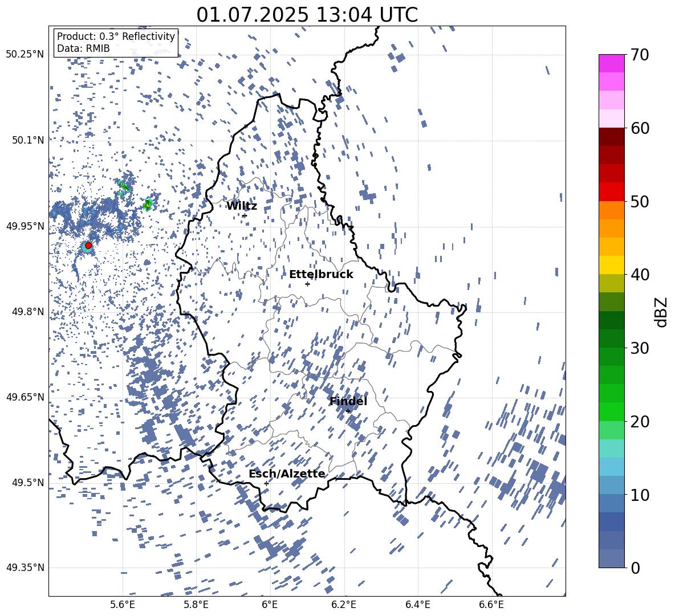Screen dimensions: 675x616
Task: Click 'Product: 0.3° Reflectivity' legend text
Action: click(116, 36)
